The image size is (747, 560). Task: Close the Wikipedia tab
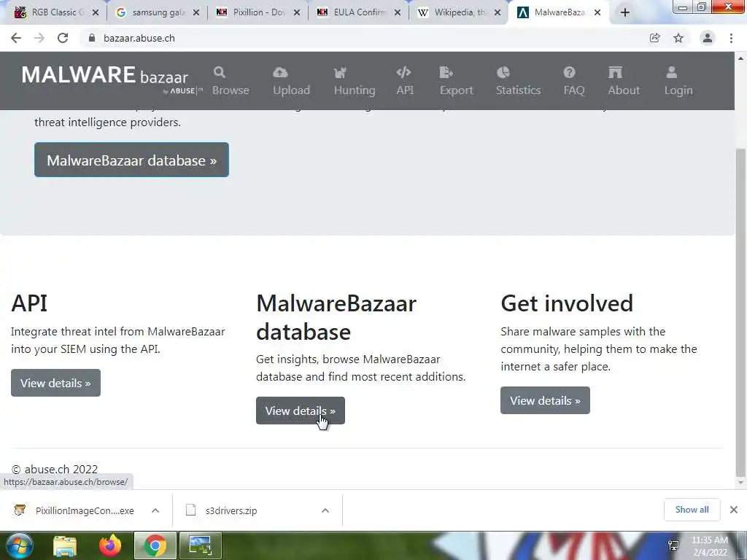pos(498,13)
